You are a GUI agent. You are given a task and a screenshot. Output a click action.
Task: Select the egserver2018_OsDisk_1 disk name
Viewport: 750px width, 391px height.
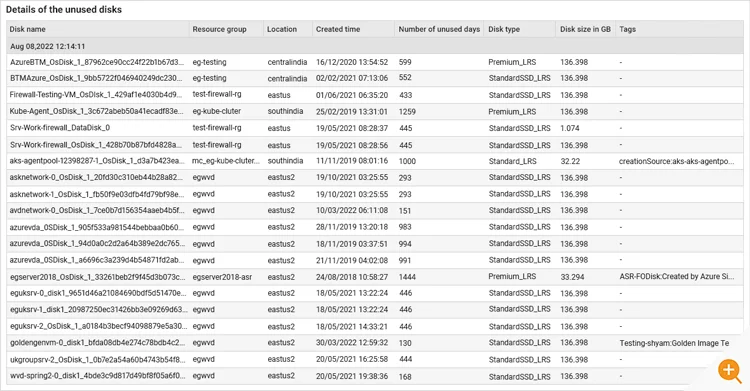(x=97, y=277)
